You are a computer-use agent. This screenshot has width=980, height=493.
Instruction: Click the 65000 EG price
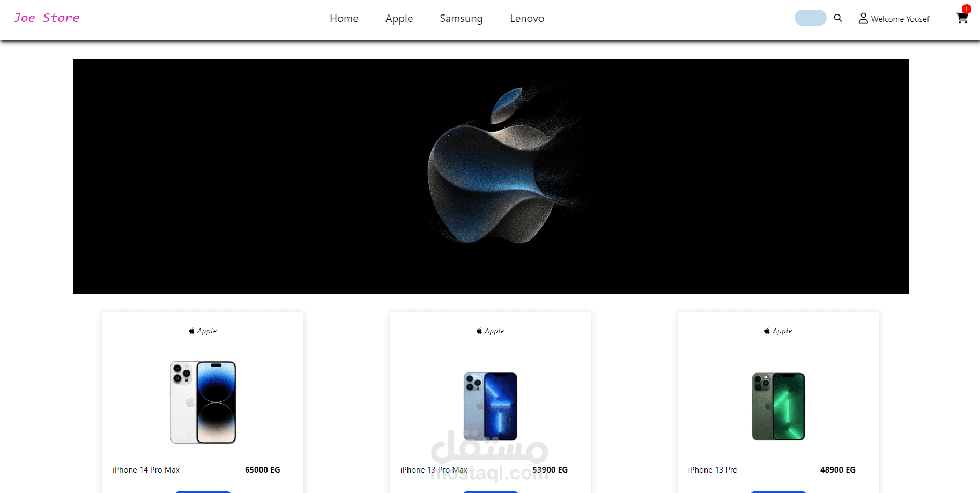tap(263, 470)
